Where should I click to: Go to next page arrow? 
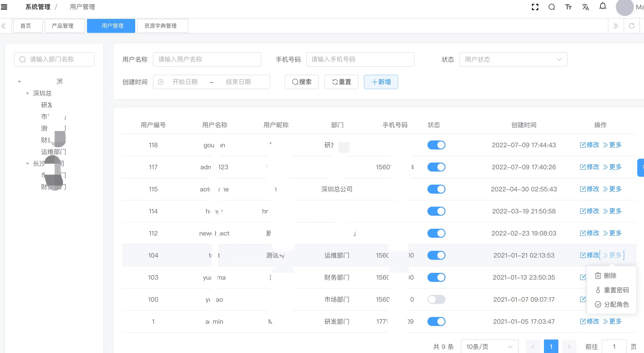[569, 346]
